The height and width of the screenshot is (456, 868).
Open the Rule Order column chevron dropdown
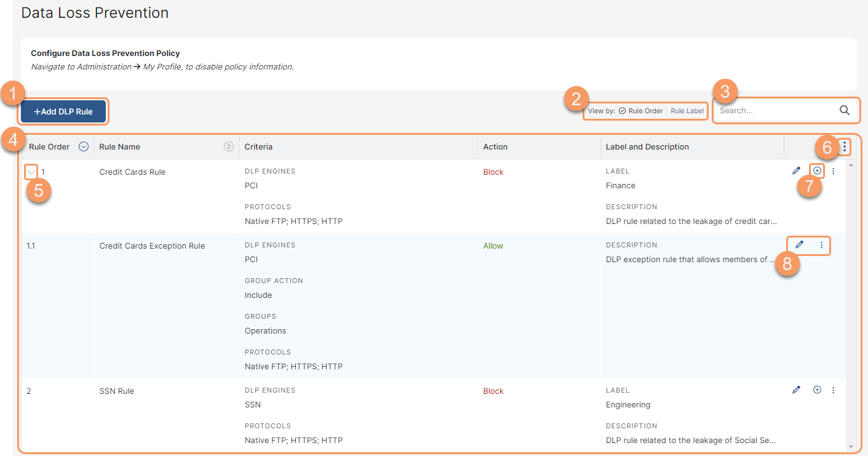[x=83, y=146]
